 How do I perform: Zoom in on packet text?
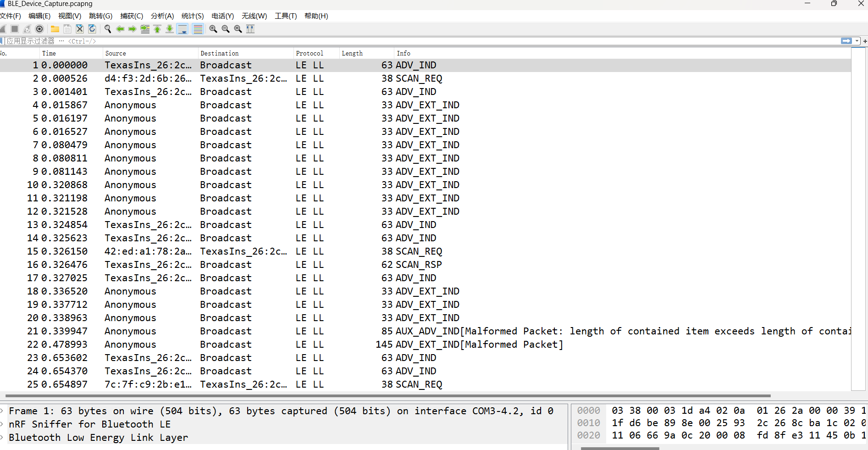pyautogui.click(x=213, y=29)
